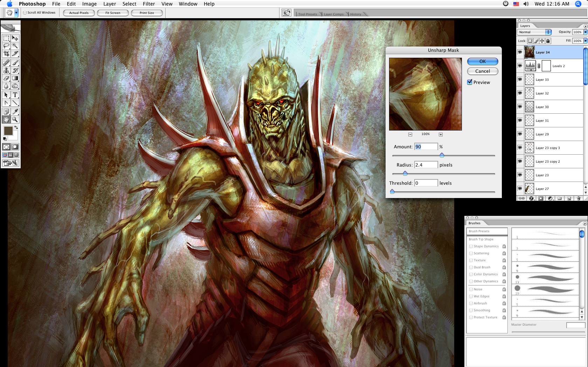Select the Gradient tool

coord(15,78)
